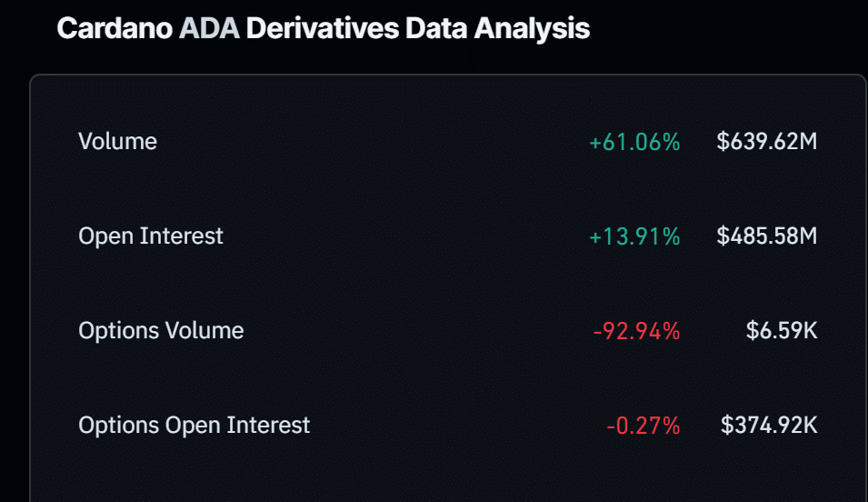Click the Cardano ADA Derivatives Data Analysis heading
868x502 pixels.
coord(324,28)
